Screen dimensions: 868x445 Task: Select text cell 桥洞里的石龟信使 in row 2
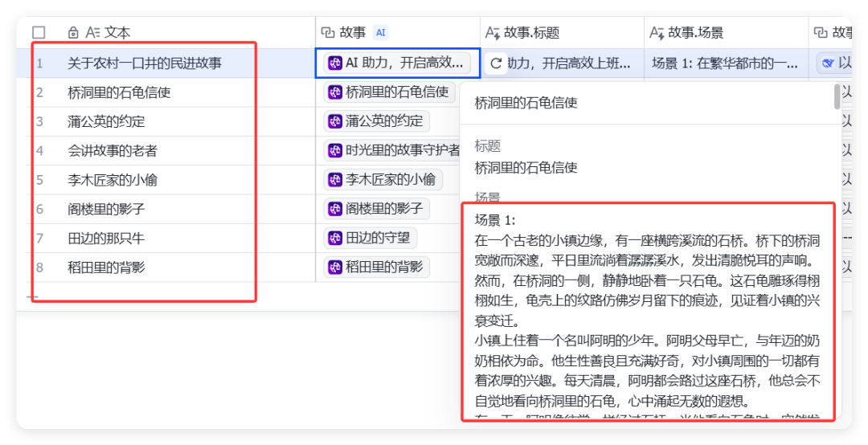click(119, 92)
